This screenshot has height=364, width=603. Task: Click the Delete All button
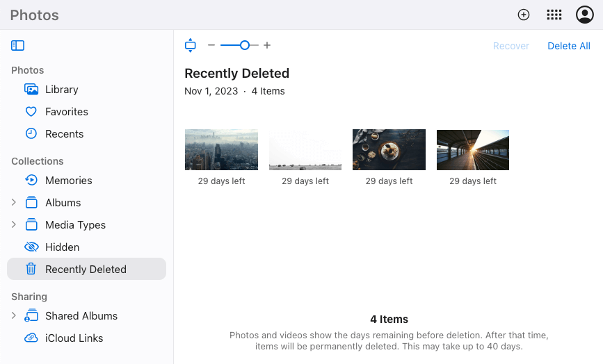568,46
